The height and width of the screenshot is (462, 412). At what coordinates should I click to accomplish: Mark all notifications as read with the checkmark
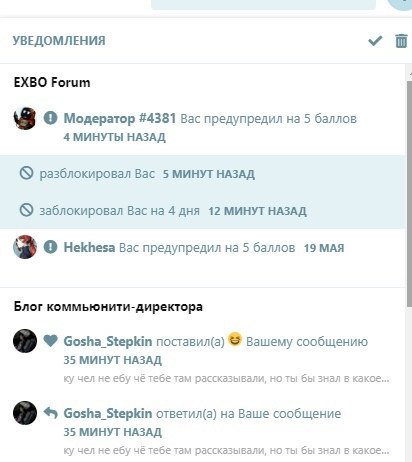(x=375, y=41)
